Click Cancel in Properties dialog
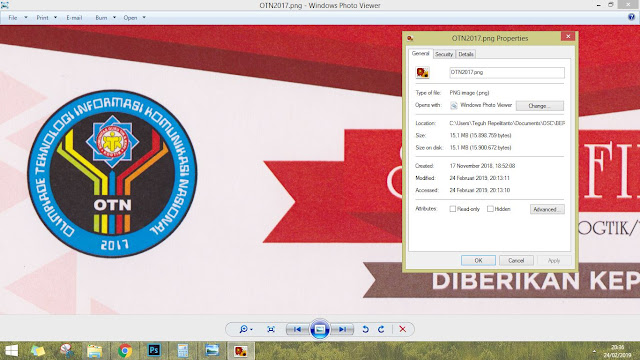This screenshot has width=640, height=360. tap(516, 260)
